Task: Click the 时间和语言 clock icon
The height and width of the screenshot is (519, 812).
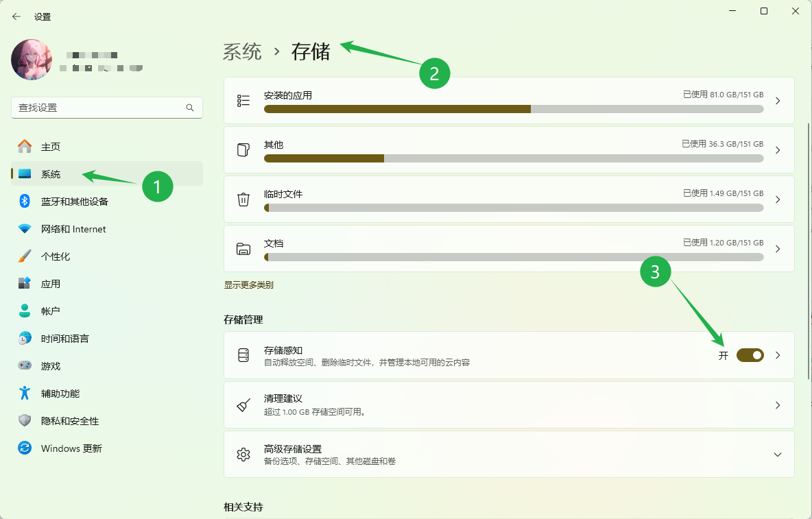Action: point(24,339)
